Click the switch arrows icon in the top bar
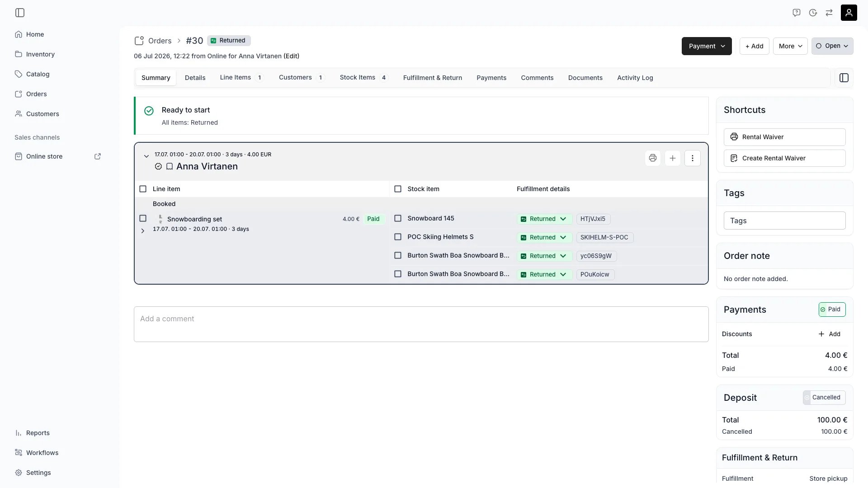 829,13
